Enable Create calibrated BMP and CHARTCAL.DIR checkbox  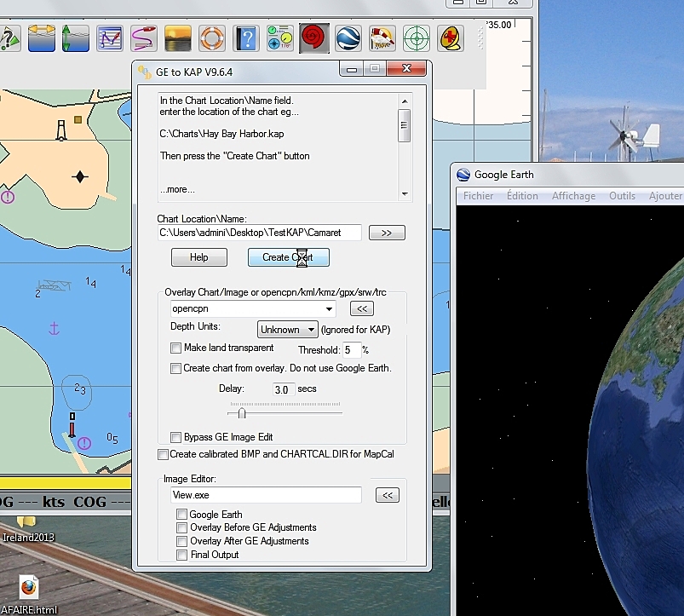tap(164, 455)
